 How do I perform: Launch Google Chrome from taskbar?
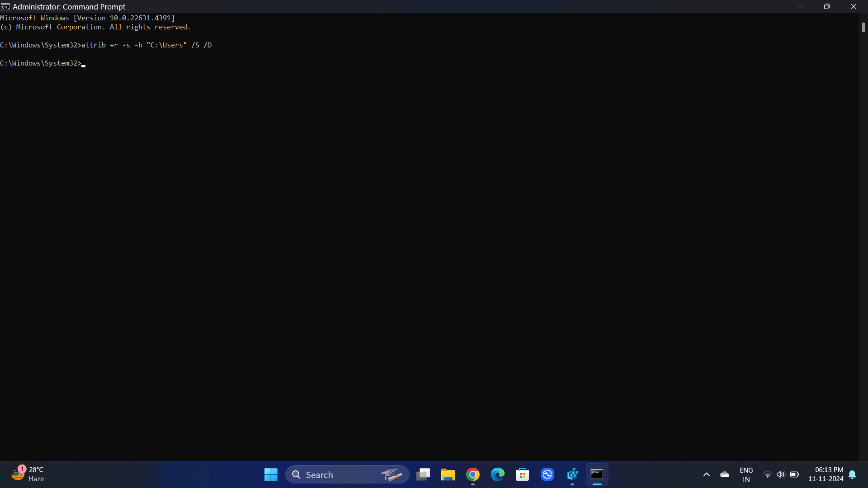[473, 474]
